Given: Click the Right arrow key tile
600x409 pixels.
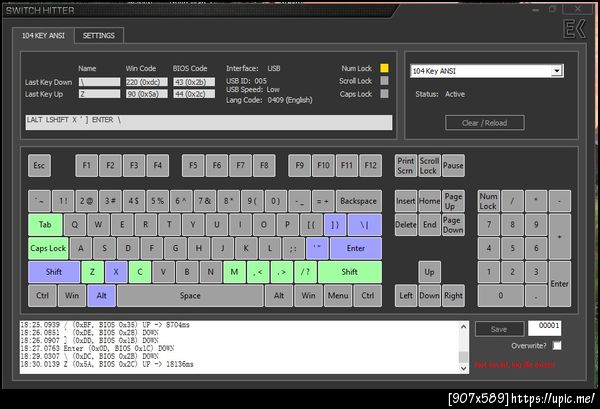Looking at the screenshot, I should (453, 295).
